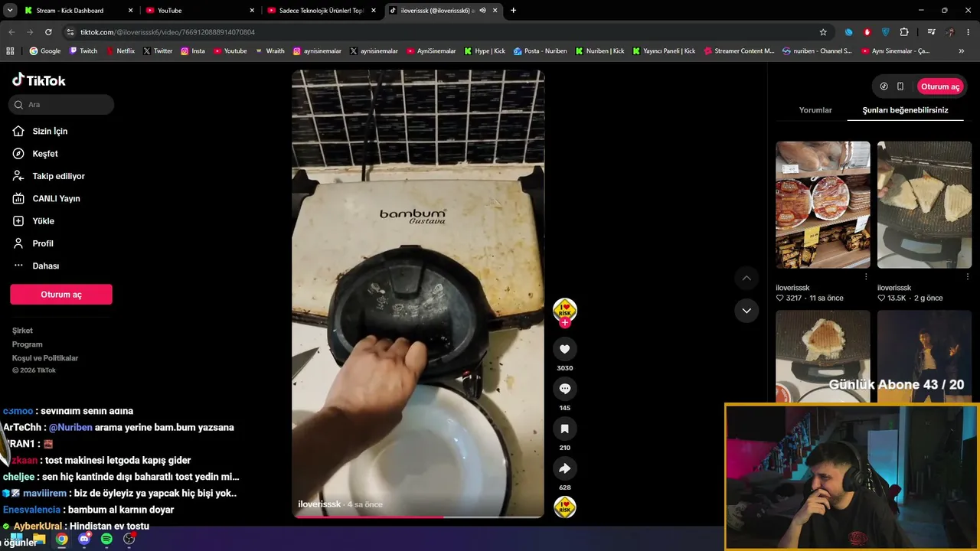Open the toast on grill video thumbnail

924,205
